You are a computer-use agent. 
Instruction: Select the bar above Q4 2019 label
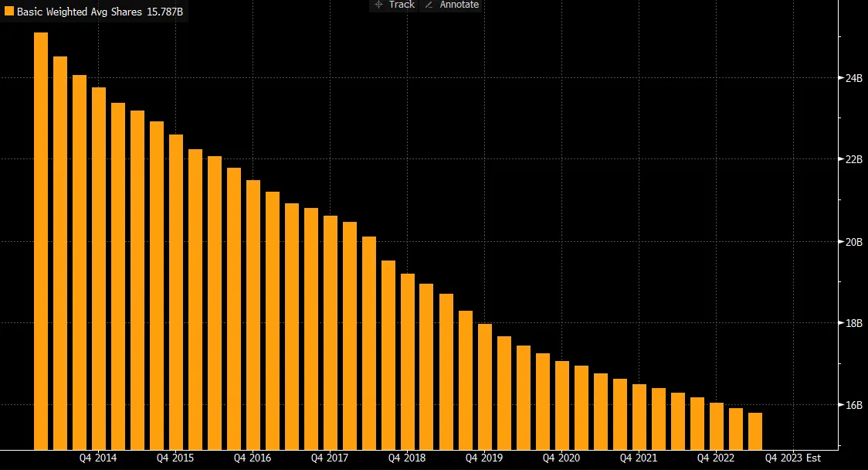click(x=485, y=387)
